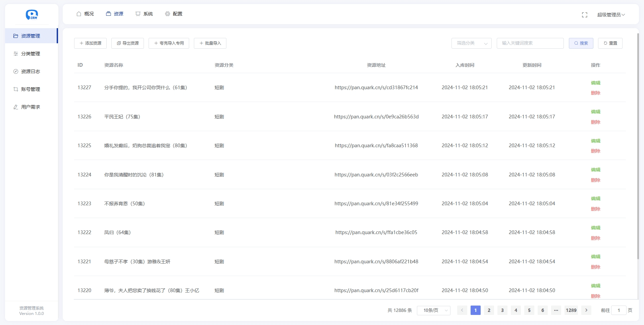
Task: Open the 配置 menu item
Action: click(x=173, y=14)
